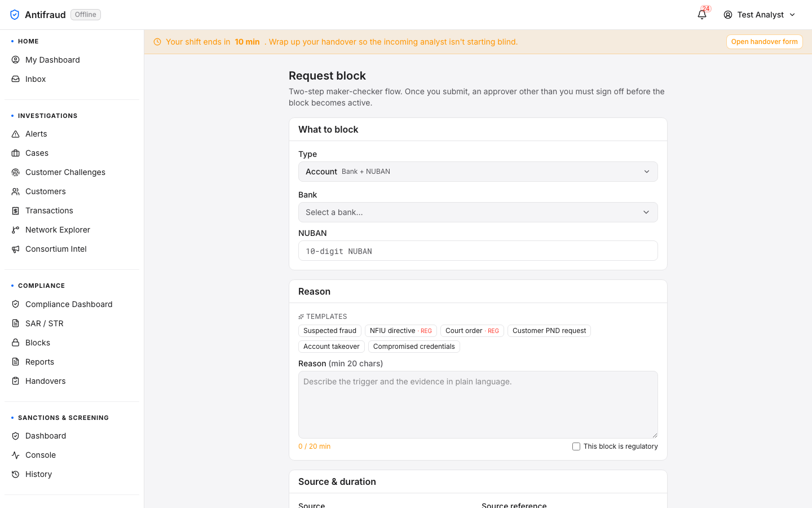Open the Sanctions Console page
The width and height of the screenshot is (812, 508).
click(x=72, y=455)
